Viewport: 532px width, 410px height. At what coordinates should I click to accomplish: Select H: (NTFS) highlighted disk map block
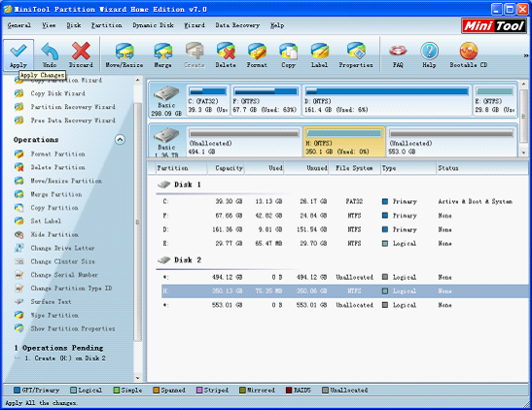coord(344,142)
